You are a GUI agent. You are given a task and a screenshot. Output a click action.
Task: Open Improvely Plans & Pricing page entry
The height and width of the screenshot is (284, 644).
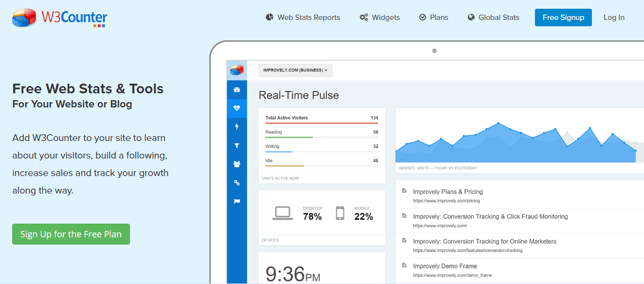[448, 192]
